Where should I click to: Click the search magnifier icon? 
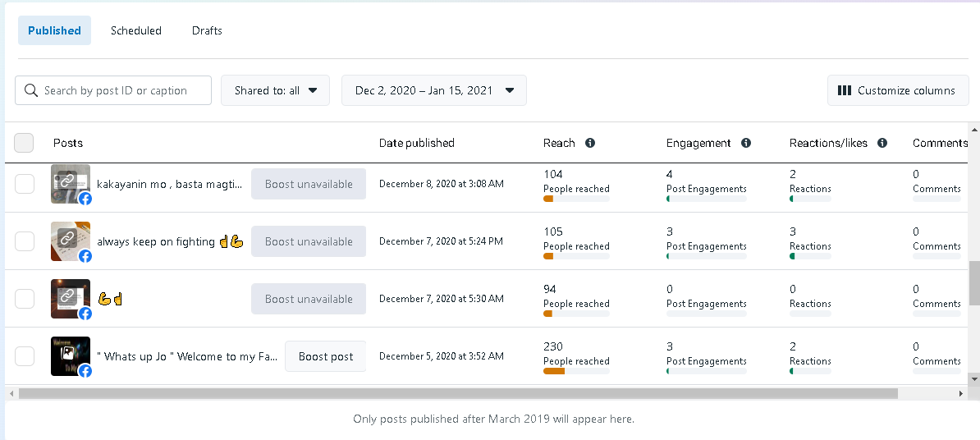pyautogui.click(x=31, y=90)
